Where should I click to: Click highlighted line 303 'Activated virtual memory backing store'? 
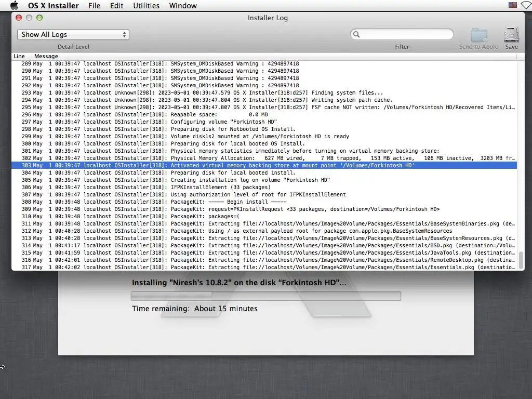(264, 165)
